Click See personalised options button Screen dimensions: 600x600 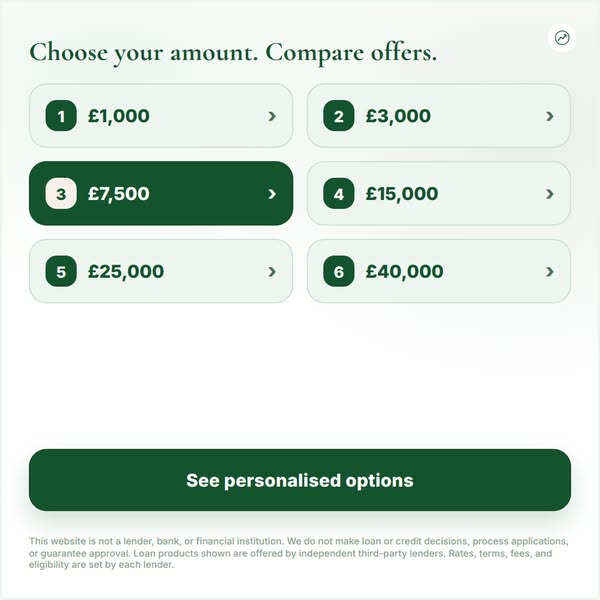pyautogui.click(x=300, y=480)
